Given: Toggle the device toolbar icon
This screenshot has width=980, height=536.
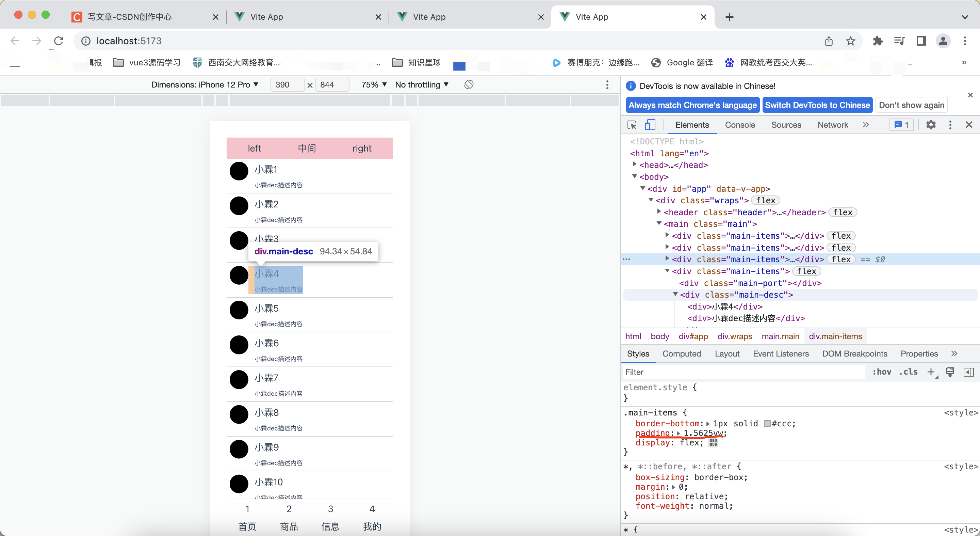Looking at the screenshot, I should click(650, 125).
